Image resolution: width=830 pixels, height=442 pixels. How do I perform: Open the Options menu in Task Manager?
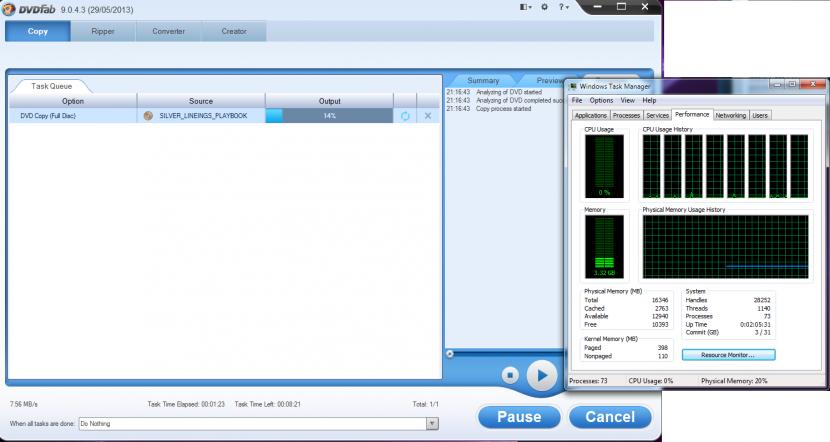tap(601, 100)
